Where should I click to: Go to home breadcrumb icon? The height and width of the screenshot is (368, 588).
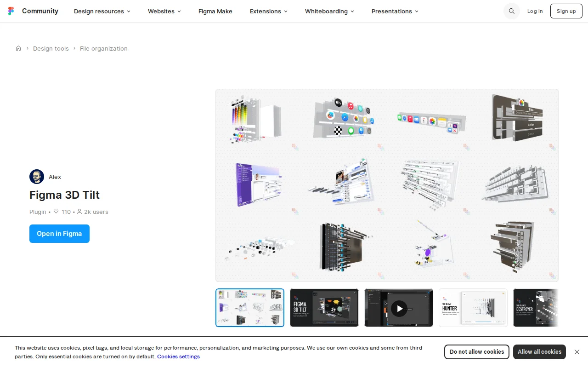coord(18,48)
